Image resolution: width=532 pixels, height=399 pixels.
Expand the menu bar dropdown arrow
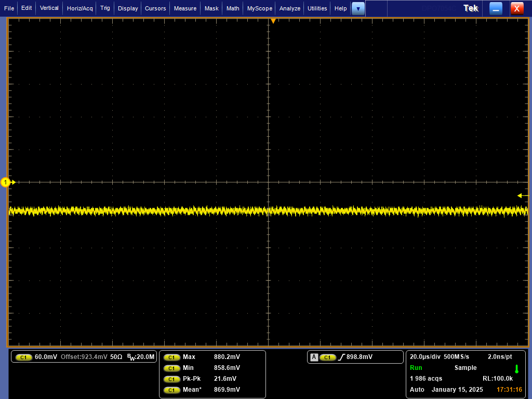pos(358,8)
